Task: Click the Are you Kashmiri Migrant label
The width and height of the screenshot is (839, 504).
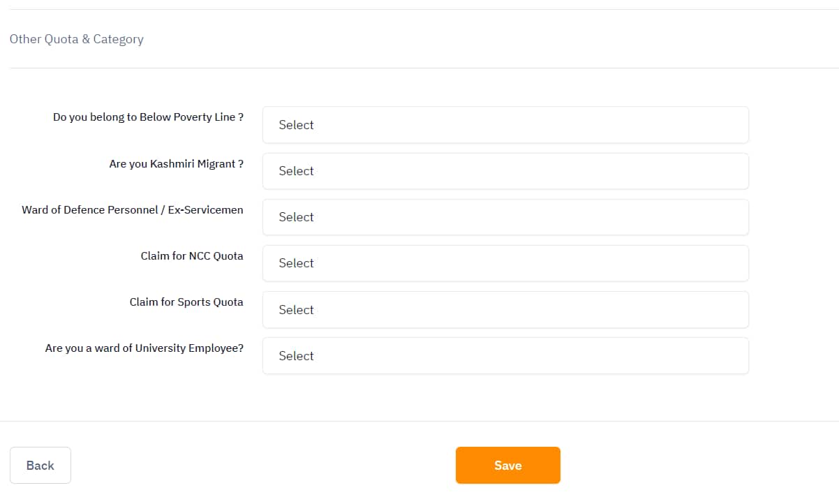Action: [176, 163]
